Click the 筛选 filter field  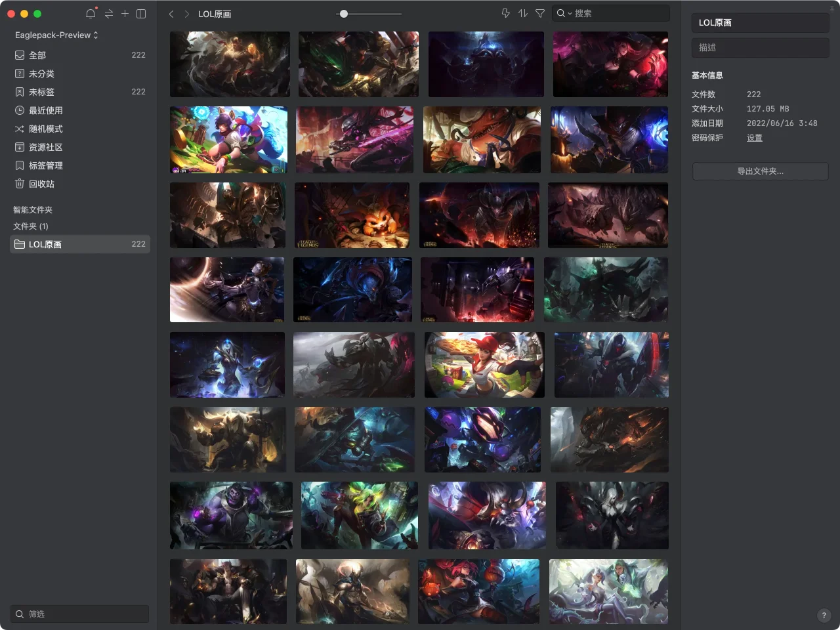(x=79, y=614)
